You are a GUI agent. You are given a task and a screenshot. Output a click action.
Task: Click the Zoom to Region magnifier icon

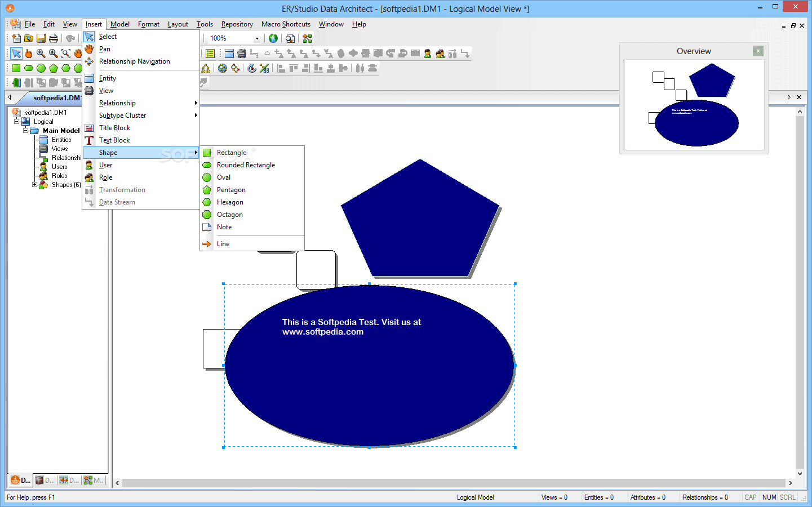(66, 54)
